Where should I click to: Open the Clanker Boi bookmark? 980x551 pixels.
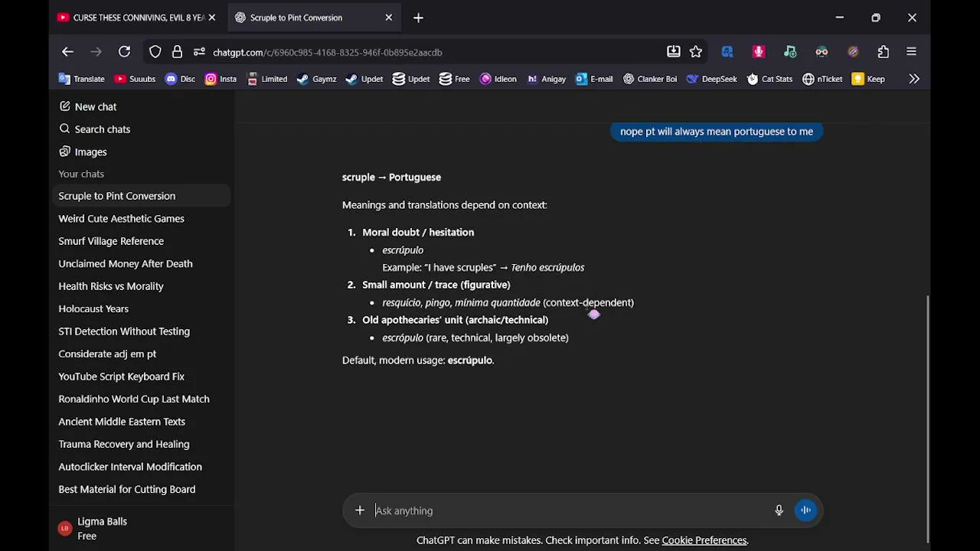[650, 79]
